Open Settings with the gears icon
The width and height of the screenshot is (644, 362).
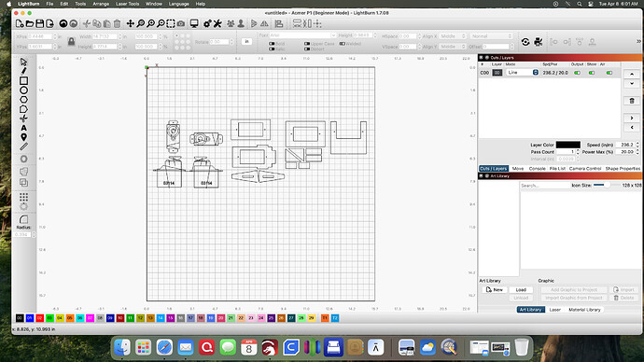207,24
